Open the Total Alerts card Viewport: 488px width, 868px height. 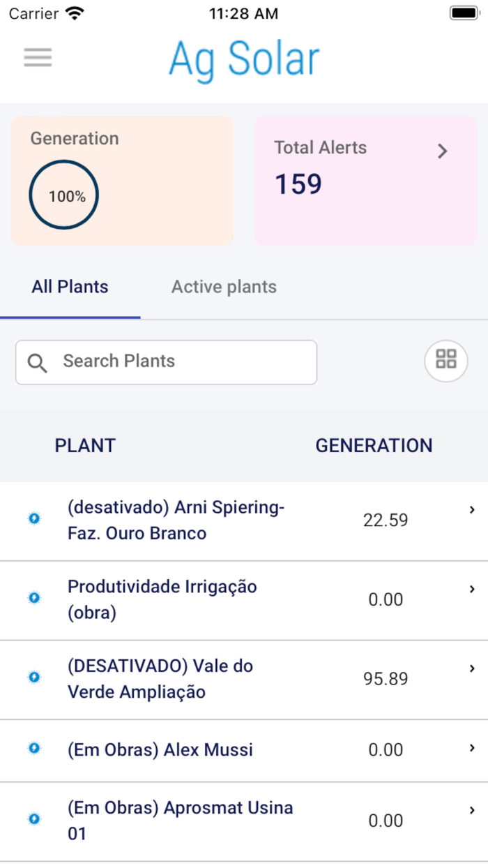tap(349, 181)
